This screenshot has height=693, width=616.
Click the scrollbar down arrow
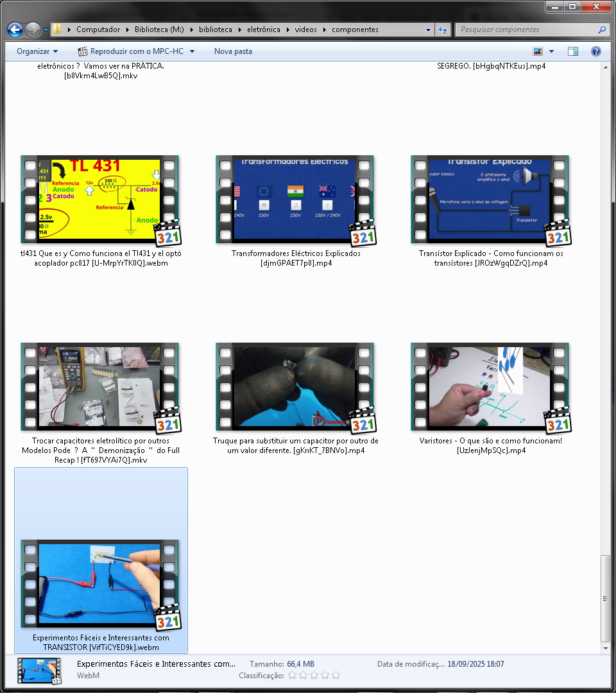(605, 648)
